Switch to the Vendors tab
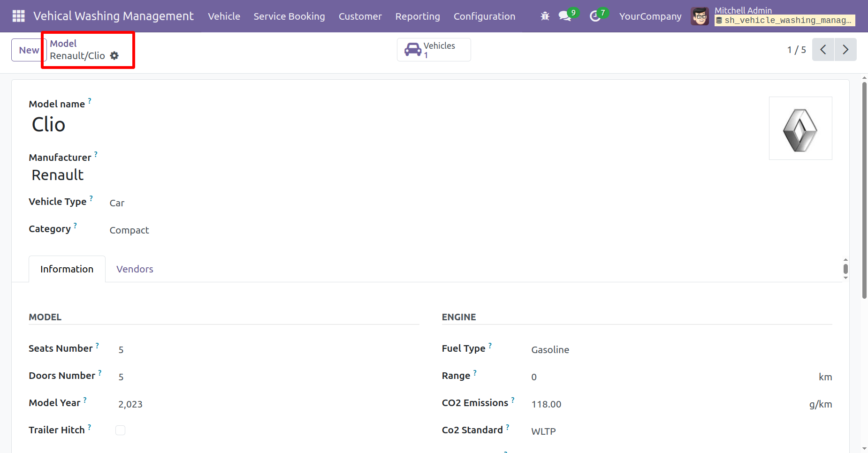The width and height of the screenshot is (868, 453). click(x=135, y=269)
